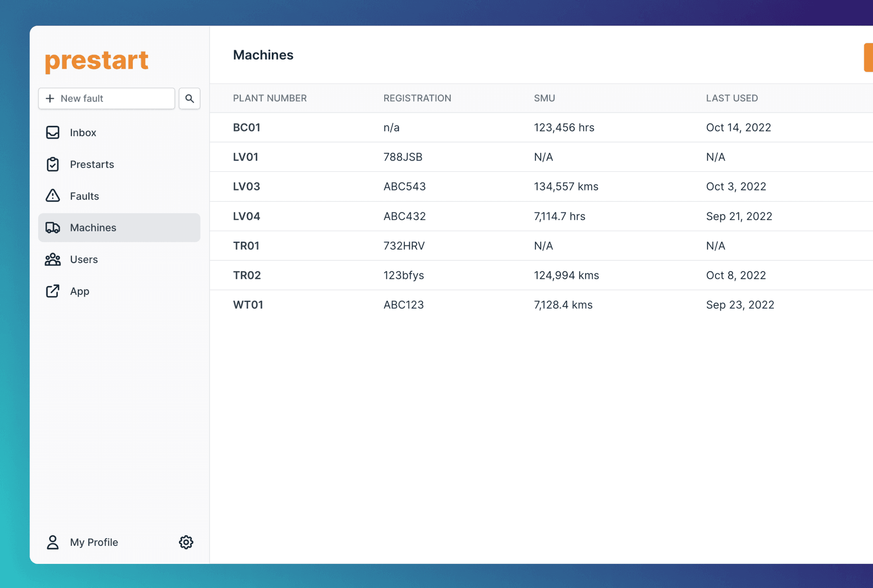Viewport: 873px width, 588px height.
Task: Click the Machines truck icon
Action: click(53, 227)
